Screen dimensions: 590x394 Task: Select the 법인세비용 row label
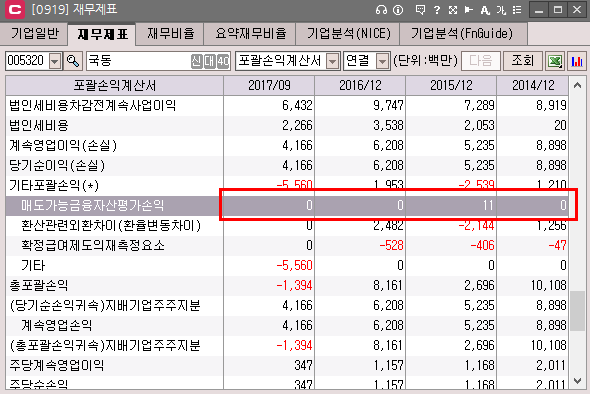[38, 125]
